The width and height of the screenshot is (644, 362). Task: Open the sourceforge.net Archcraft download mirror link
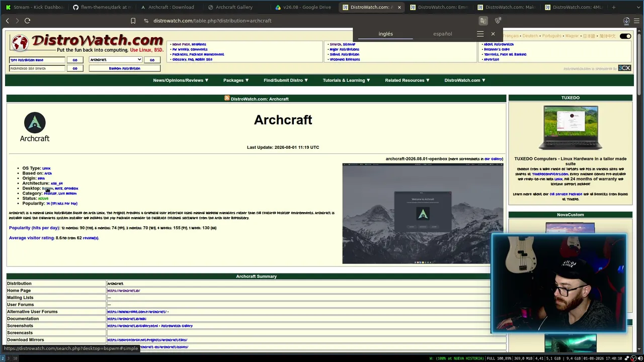point(147,340)
